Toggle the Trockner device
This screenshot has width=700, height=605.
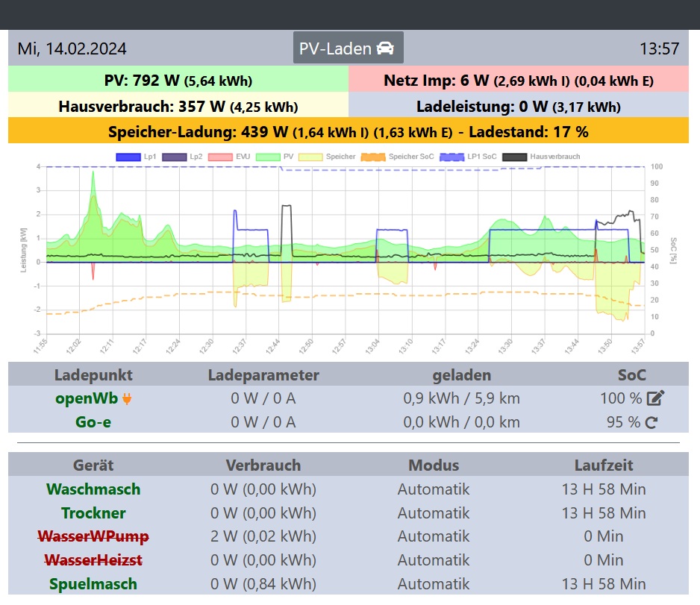point(93,513)
